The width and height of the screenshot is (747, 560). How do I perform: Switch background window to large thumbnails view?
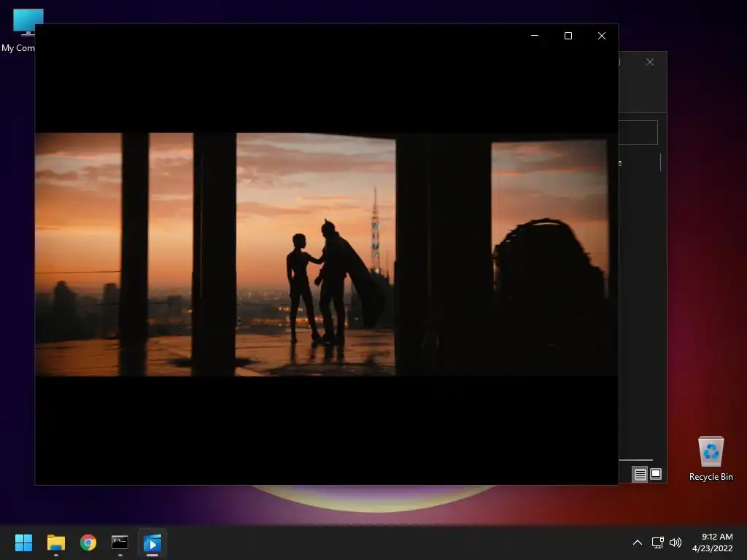[x=656, y=474]
